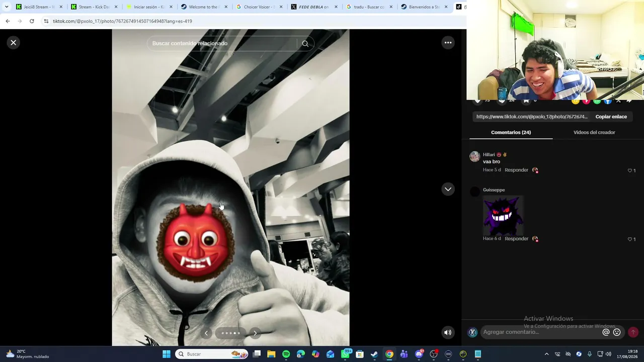Open the system volume control in tray
Image resolution: width=644 pixels, height=362 pixels.
coord(608,354)
